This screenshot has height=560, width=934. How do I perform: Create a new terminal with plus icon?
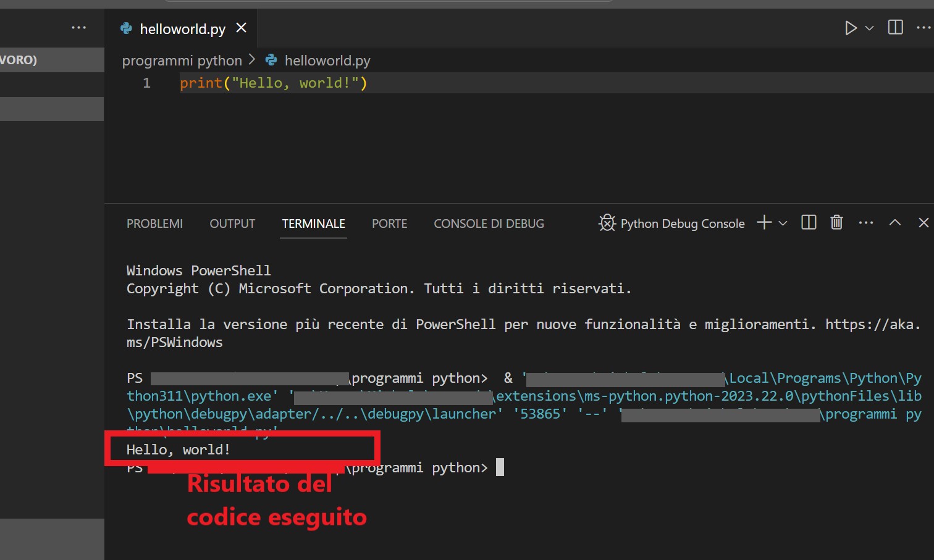point(764,223)
